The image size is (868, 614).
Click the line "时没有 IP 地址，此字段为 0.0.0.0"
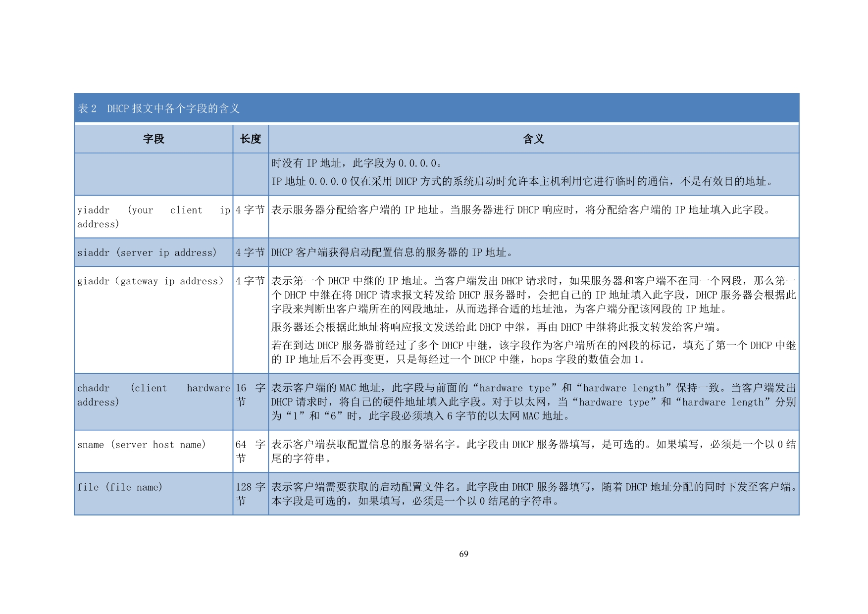point(357,163)
